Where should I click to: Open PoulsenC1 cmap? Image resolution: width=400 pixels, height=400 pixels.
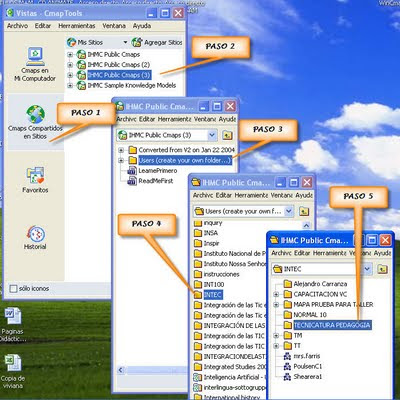point(308,366)
